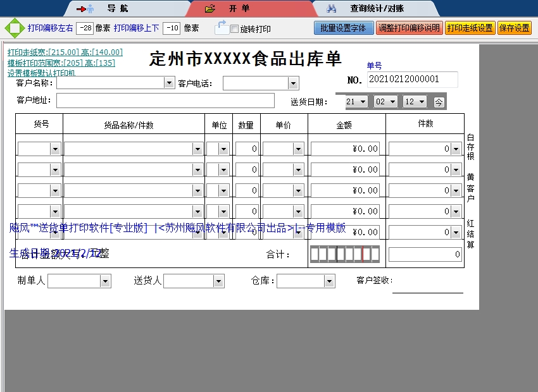Click the rotate print arrow icon
Image resolution: width=538 pixels, height=392 pixels.
221,27
